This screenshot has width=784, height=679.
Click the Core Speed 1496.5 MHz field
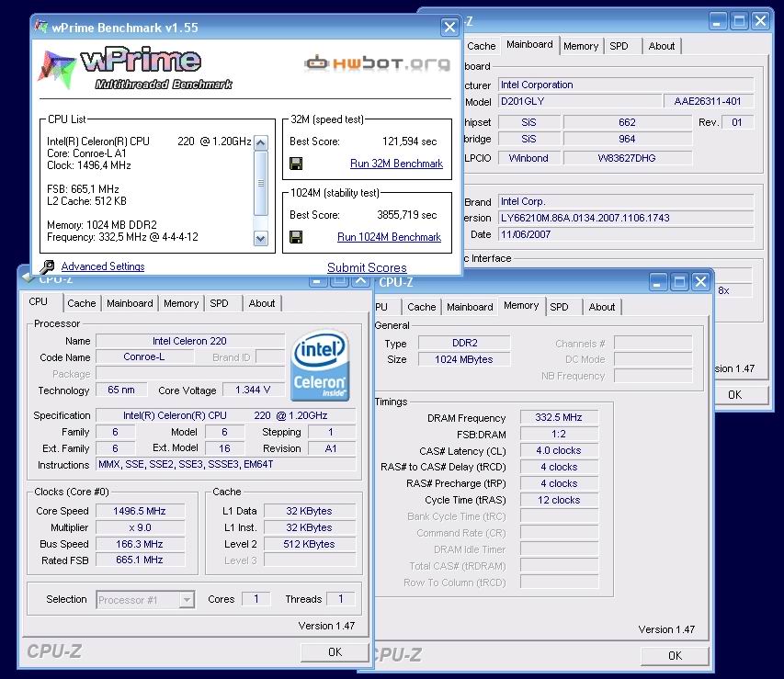coord(140,511)
